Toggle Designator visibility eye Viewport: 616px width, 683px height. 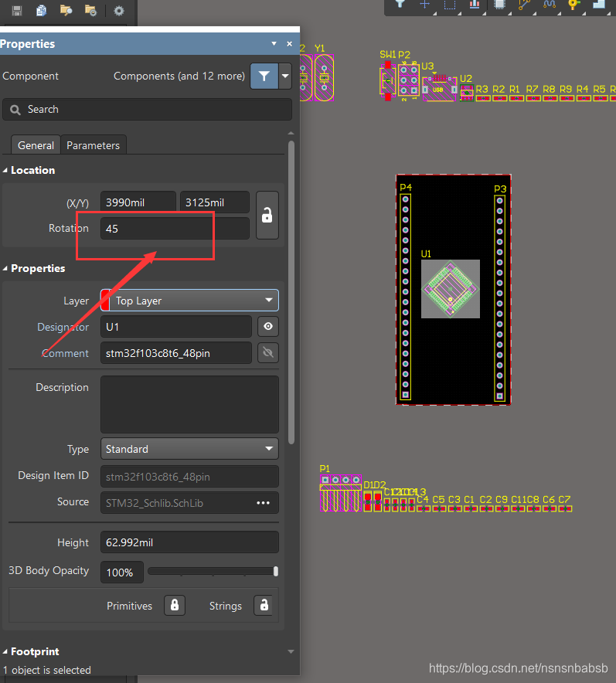[x=268, y=326]
